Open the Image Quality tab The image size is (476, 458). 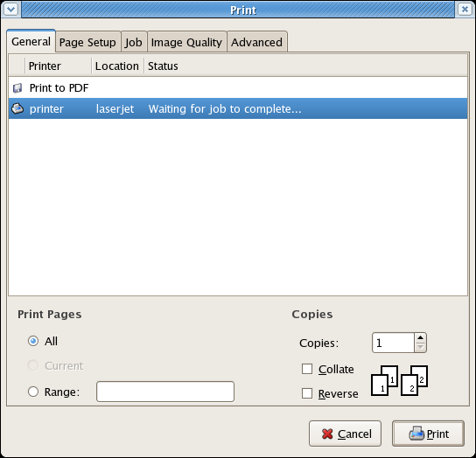(x=186, y=42)
